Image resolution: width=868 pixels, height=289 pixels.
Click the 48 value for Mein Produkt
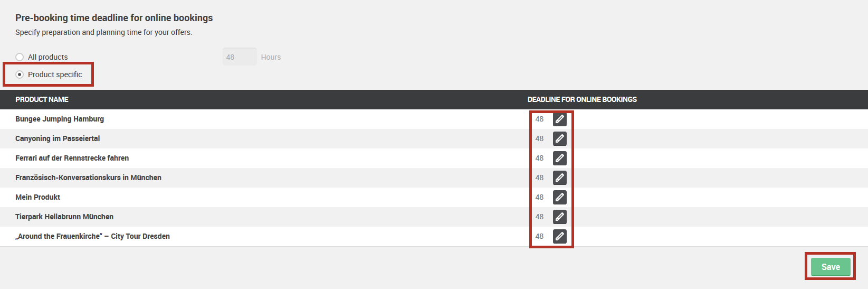539,197
